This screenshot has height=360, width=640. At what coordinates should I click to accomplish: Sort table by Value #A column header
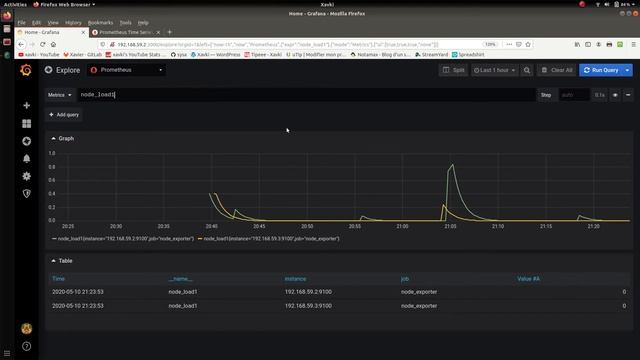click(528, 279)
